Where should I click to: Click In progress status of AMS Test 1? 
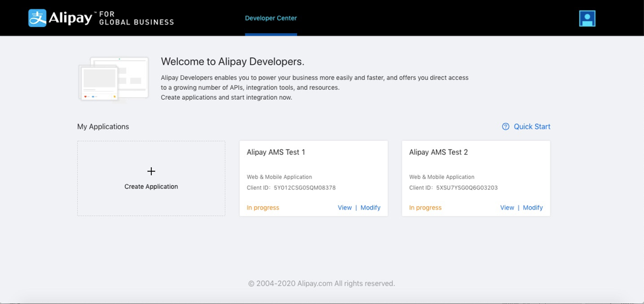click(x=263, y=208)
